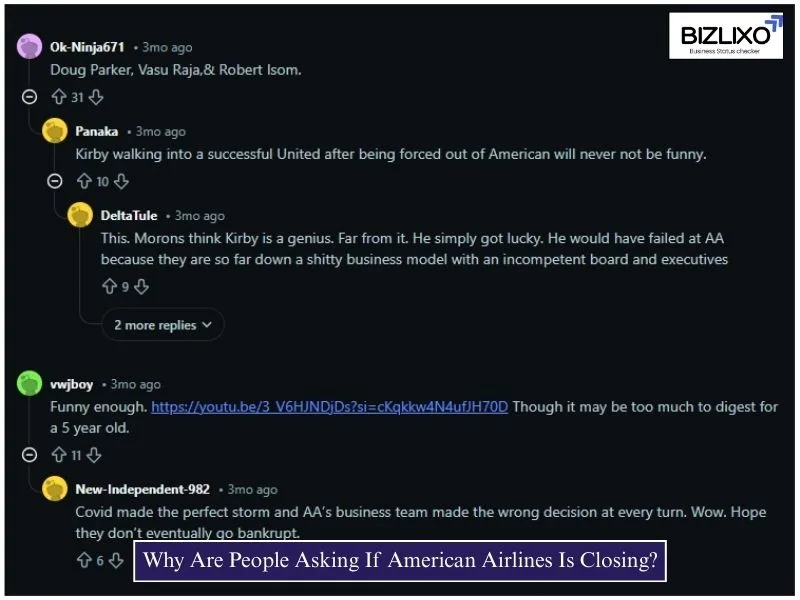Open the youtu.be link in vwjboy's comment
This screenshot has width=800, height=600.
coord(328,407)
